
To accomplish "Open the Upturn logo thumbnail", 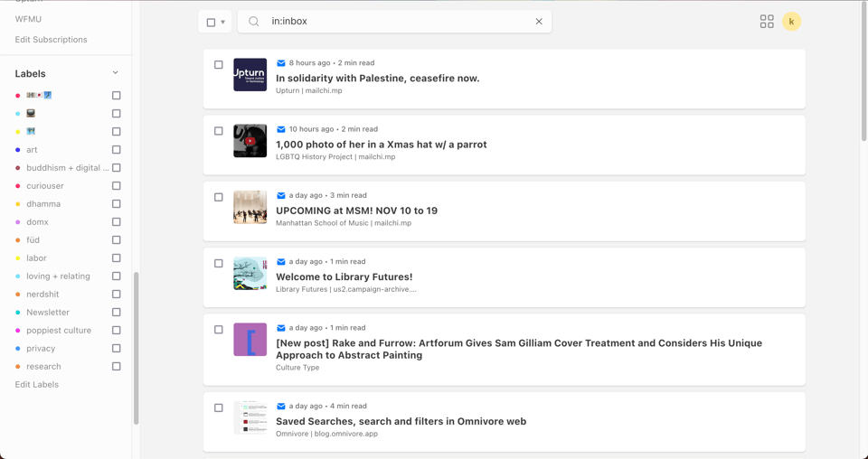I will [250, 75].
